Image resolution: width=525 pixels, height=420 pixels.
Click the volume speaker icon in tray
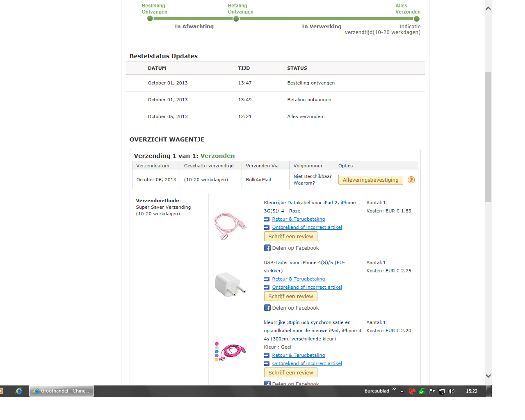tap(452, 391)
